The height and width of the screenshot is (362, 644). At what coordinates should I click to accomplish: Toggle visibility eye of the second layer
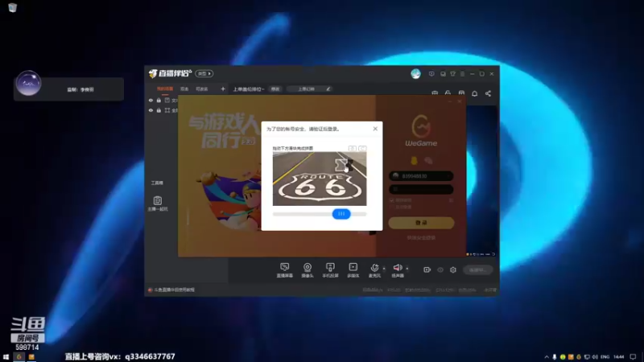151,110
